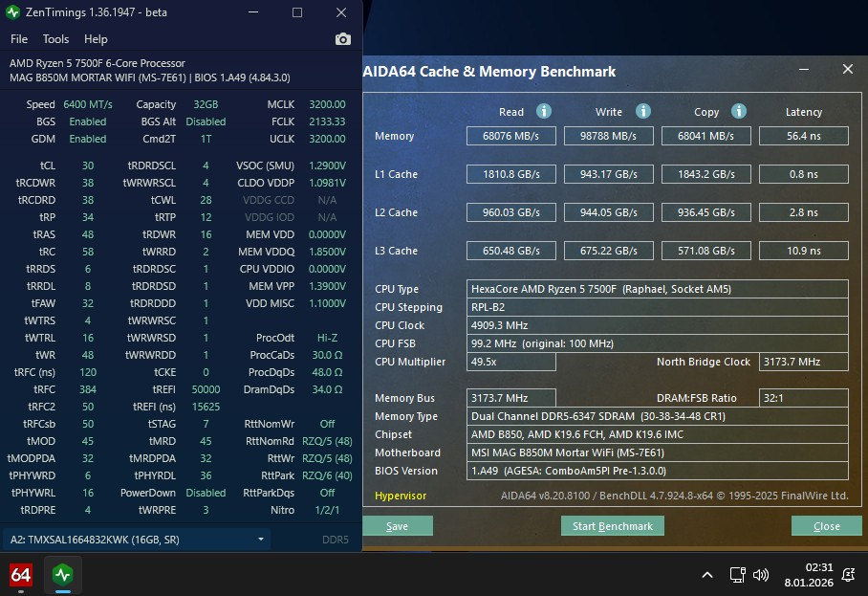The height and width of the screenshot is (596, 868).
Task: Click the L3 Cache latency value 10.9 ns
Action: pos(804,251)
